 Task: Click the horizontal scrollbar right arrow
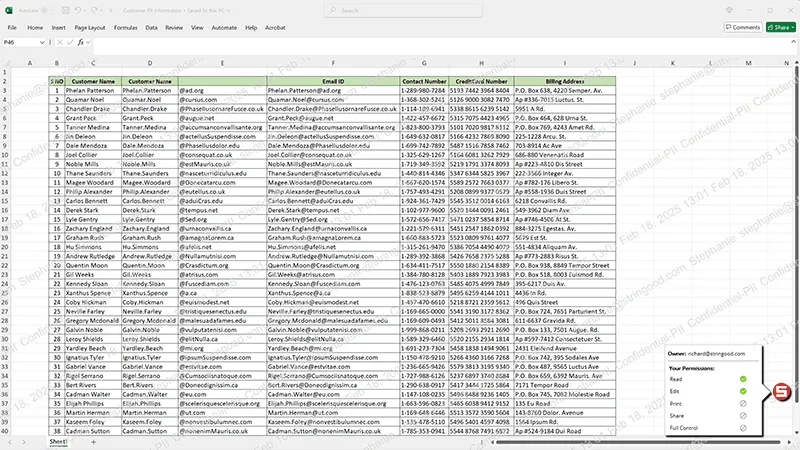[789, 442]
